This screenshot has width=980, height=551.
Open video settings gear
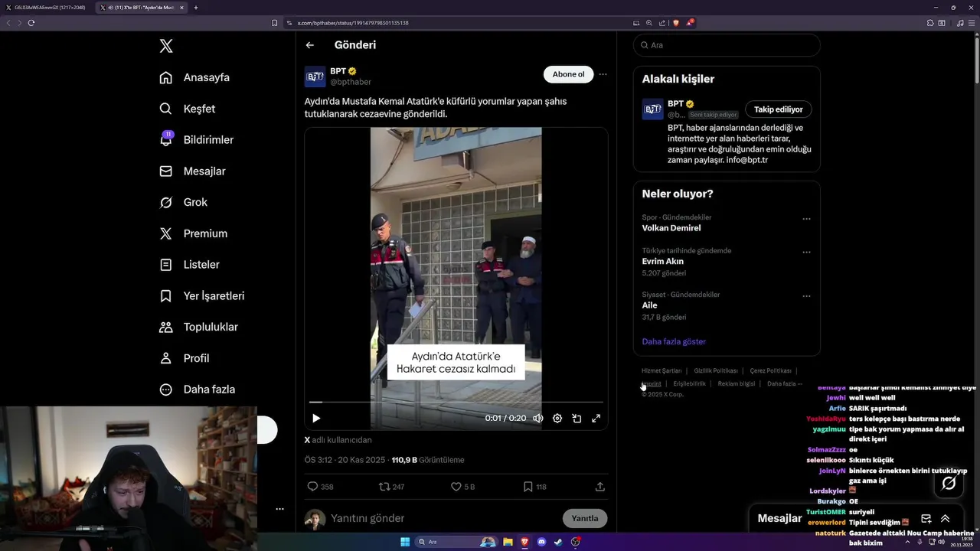[x=557, y=419]
